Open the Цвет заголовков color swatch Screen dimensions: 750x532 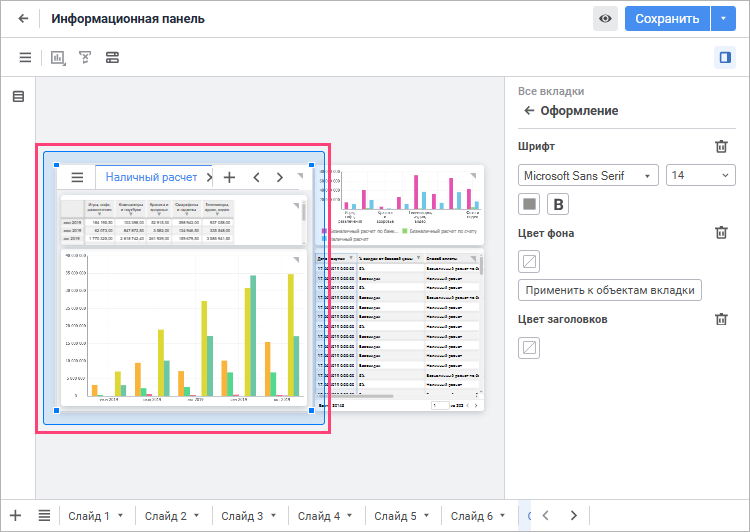pyautogui.click(x=529, y=348)
